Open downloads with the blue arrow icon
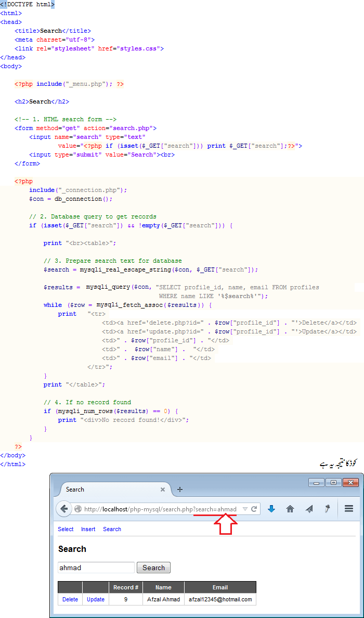This screenshot has width=364, height=618. click(x=271, y=509)
